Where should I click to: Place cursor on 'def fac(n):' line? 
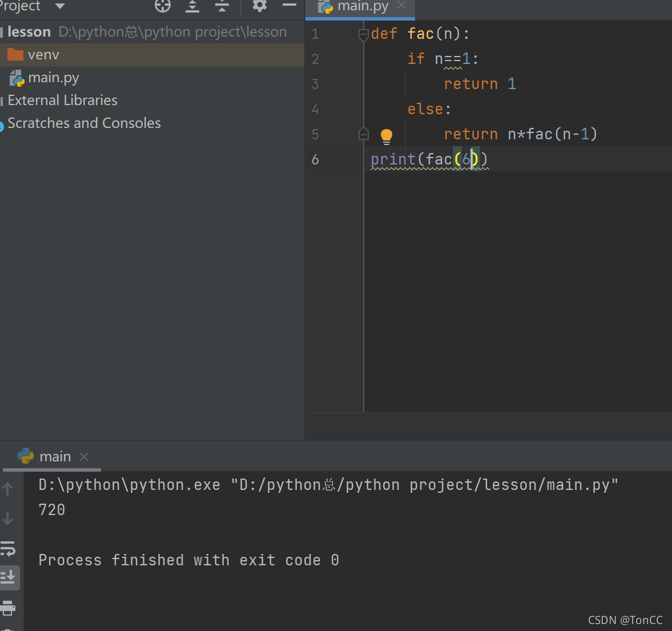coord(420,34)
